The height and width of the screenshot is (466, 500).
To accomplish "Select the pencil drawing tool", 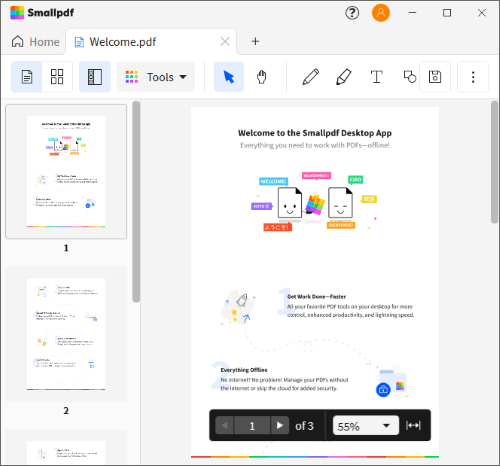I will [311, 77].
